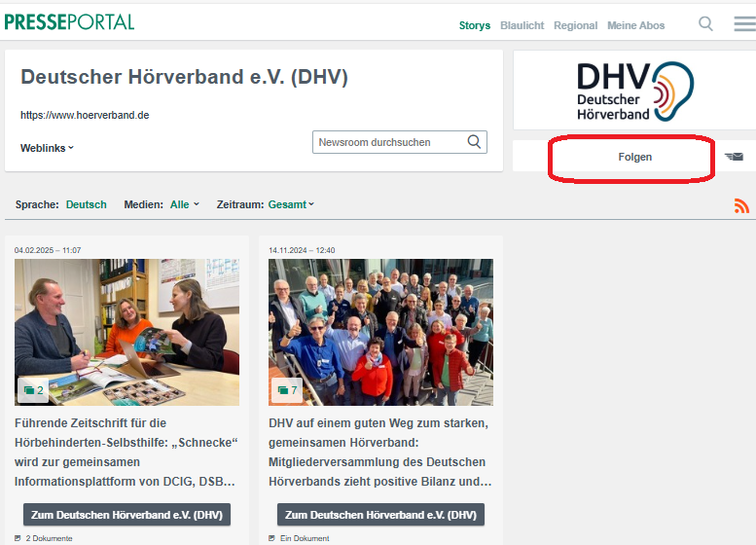Open the group thumbs-up photo thumbnail

[x=380, y=332]
